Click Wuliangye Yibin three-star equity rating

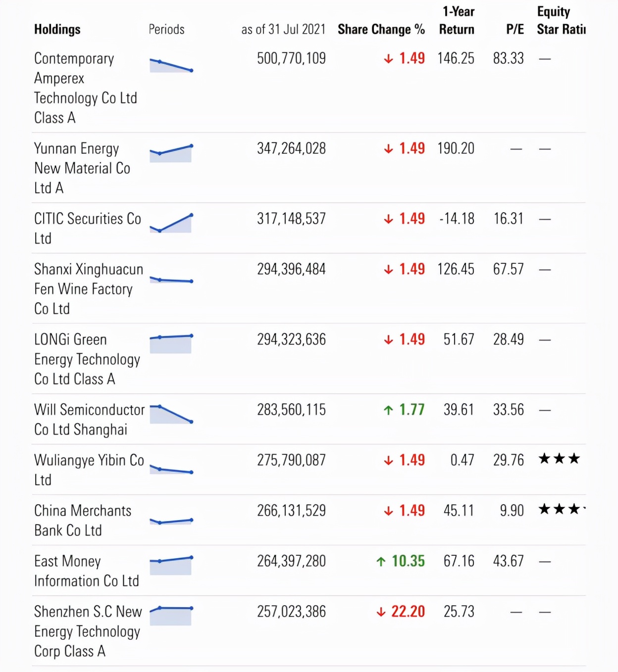pos(559,459)
